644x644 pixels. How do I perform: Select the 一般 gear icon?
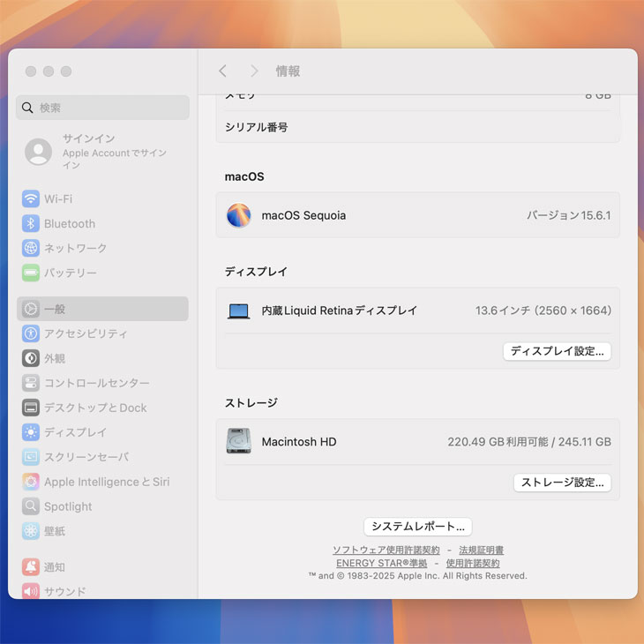(x=31, y=309)
